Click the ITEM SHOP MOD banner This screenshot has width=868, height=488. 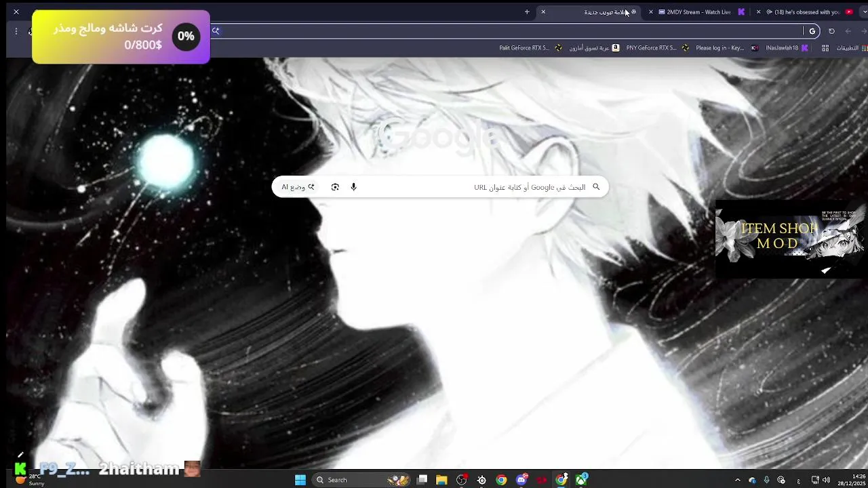point(789,238)
